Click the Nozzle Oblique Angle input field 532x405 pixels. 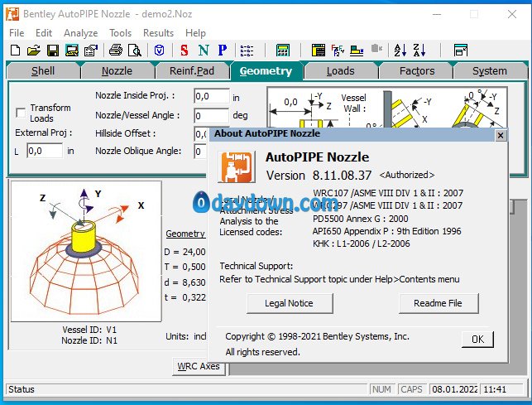click(x=200, y=152)
